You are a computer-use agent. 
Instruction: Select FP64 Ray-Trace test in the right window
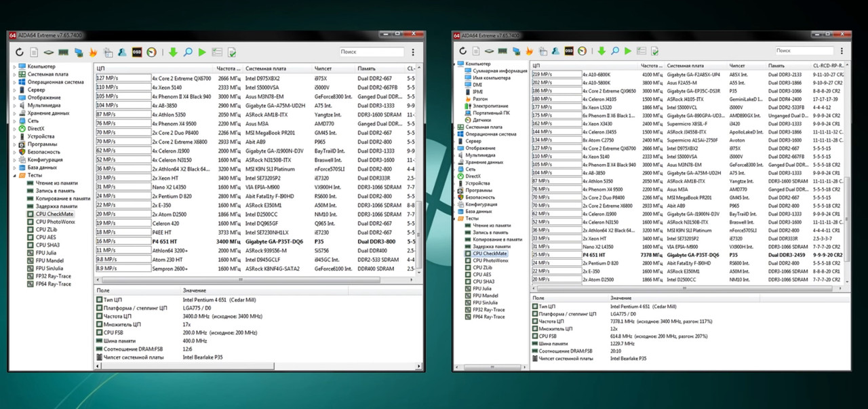(x=488, y=317)
